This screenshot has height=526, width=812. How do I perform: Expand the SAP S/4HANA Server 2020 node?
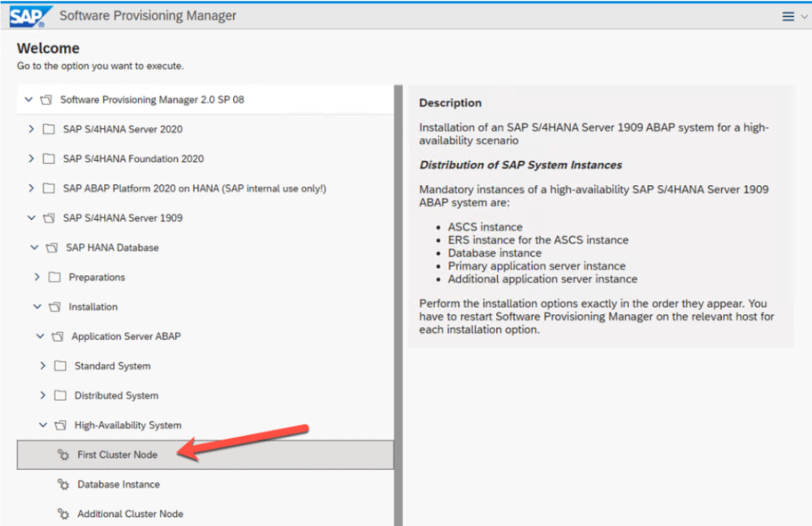tap(31, 129)
